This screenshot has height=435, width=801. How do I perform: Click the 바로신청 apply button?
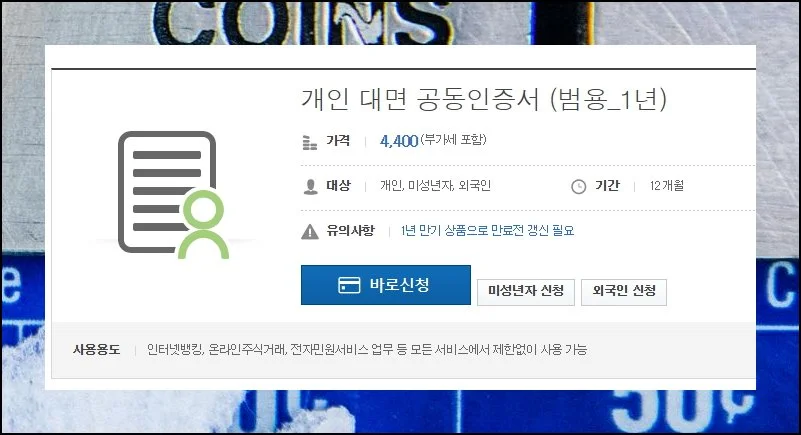tap(386, 285)
